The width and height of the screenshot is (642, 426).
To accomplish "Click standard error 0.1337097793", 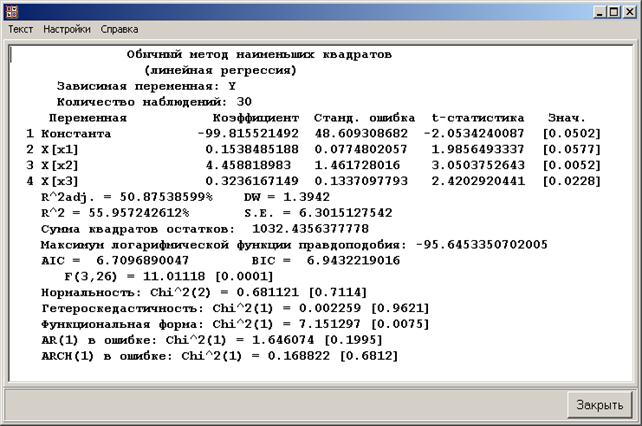I will 361,181.
